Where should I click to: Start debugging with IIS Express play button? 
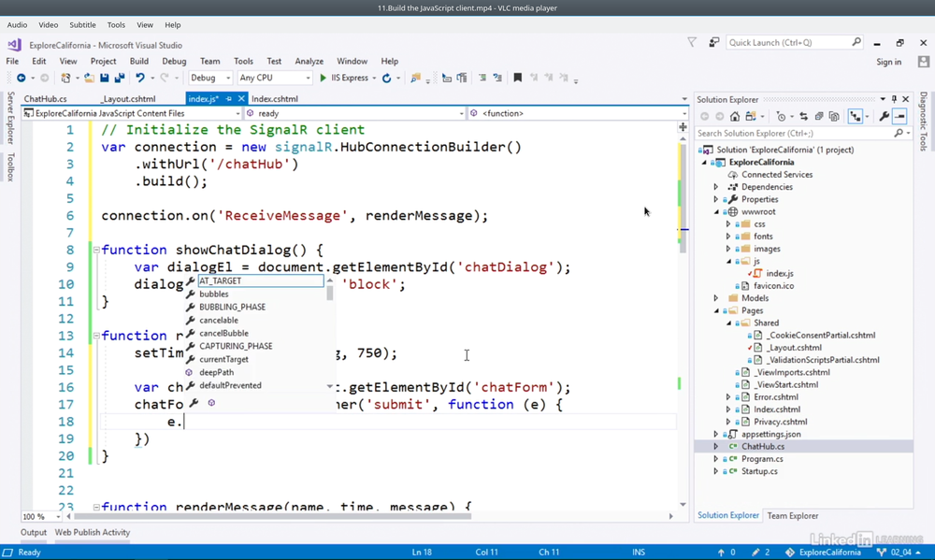(x=324, y=79)
